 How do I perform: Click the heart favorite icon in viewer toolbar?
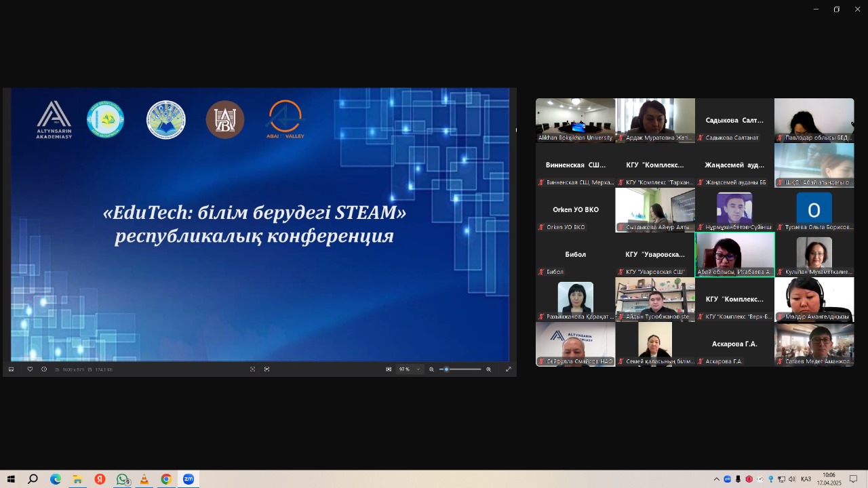coord(30,369)
